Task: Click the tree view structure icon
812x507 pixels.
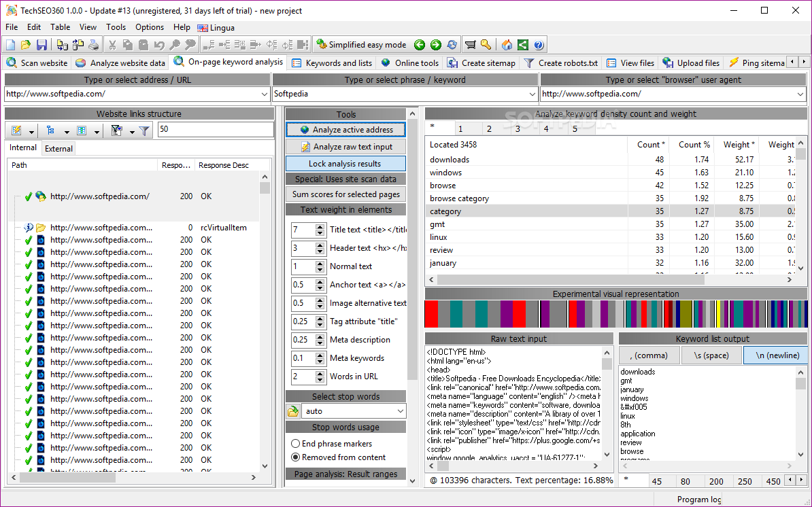Action: point(50,131)
